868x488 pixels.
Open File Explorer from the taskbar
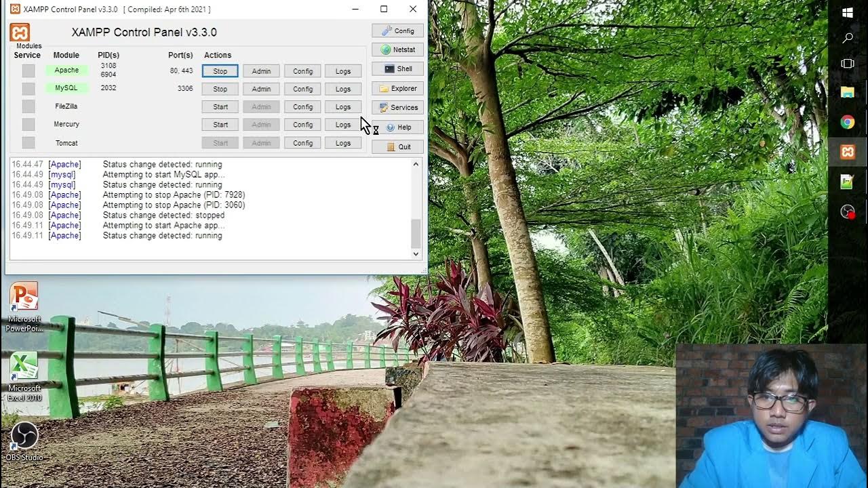click(848, 92)
